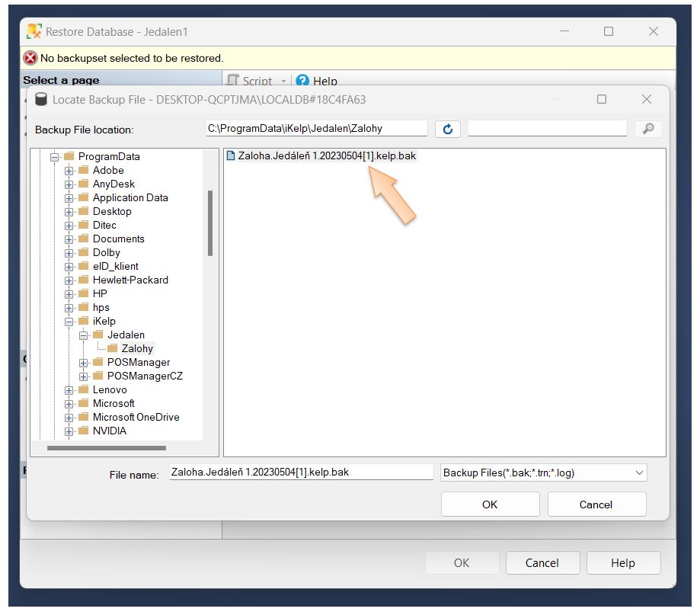
Task: Collapse the iKelp tree node
Action: 69,322
